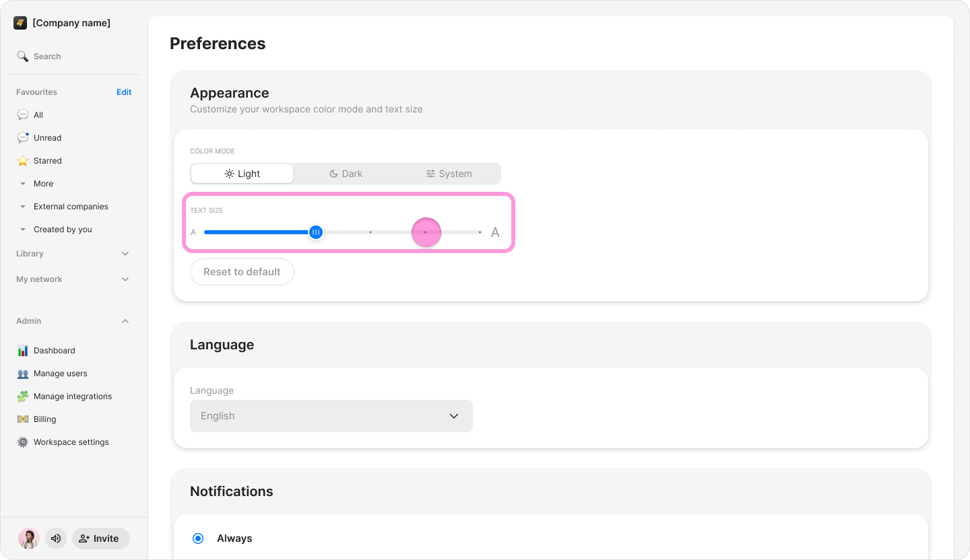Click the [Company name] workspace title

click(71, 23)
